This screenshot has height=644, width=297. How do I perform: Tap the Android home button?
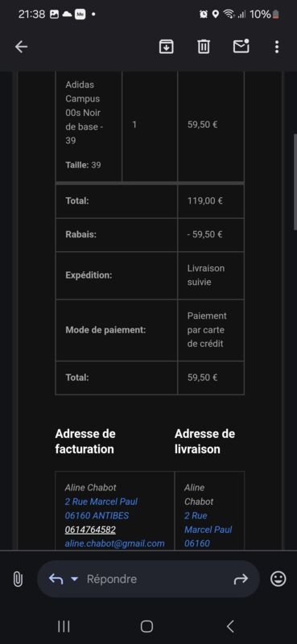[x=146, y=626]
